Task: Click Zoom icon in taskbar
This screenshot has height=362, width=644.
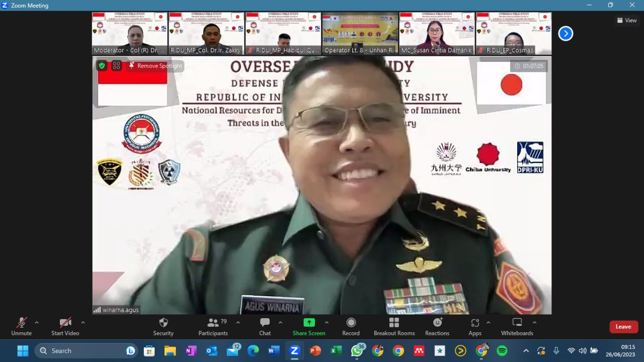Action: tap(294, 350)
